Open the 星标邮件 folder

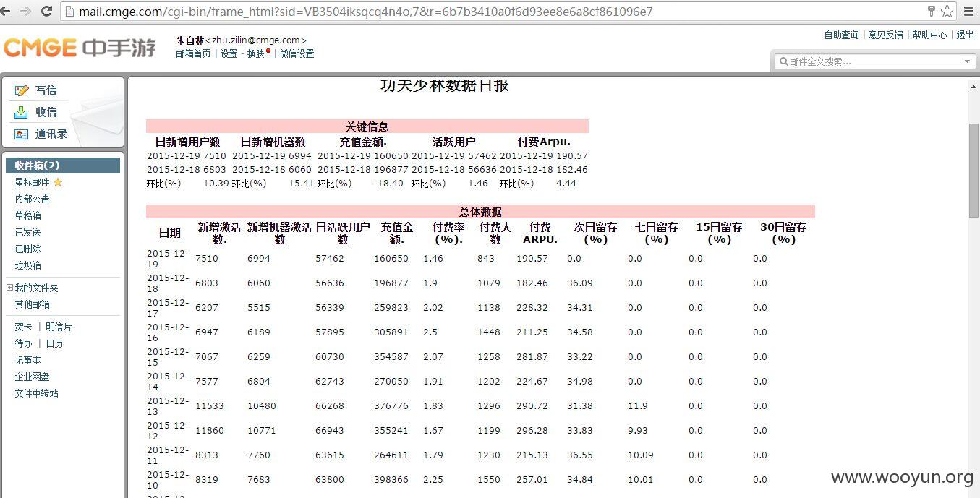click(x=33, y=182)
